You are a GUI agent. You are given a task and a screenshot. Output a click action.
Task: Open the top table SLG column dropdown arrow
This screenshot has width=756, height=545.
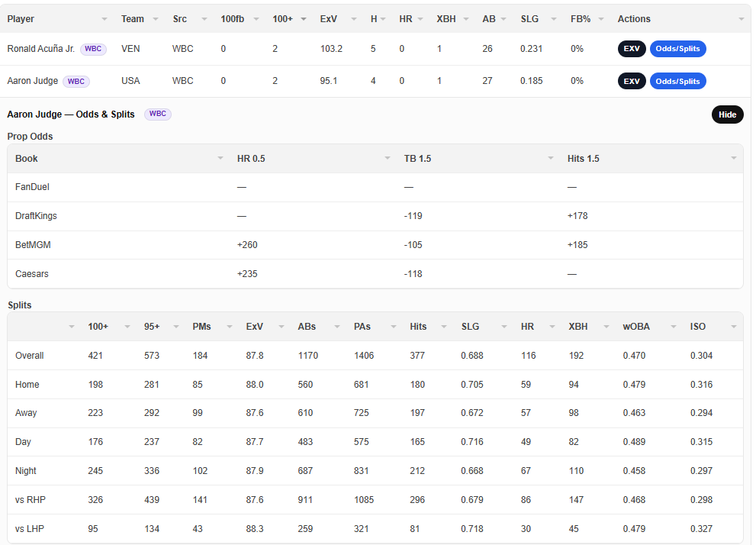pos(554,19)
